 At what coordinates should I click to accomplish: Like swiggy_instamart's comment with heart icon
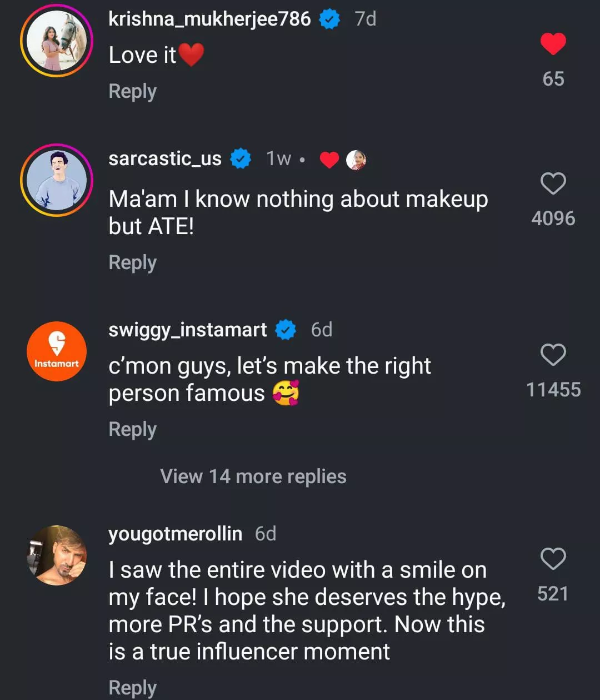click(553, 355)
